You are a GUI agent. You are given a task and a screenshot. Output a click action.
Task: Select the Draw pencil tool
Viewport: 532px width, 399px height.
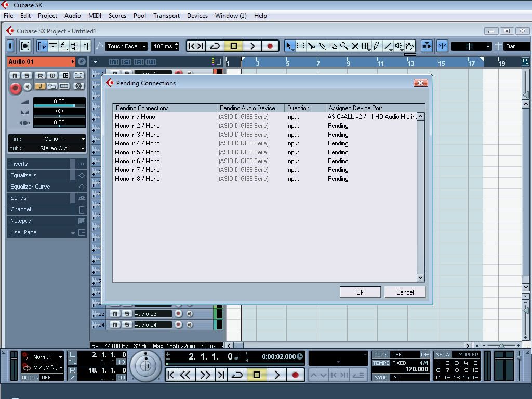pos(377,46)
